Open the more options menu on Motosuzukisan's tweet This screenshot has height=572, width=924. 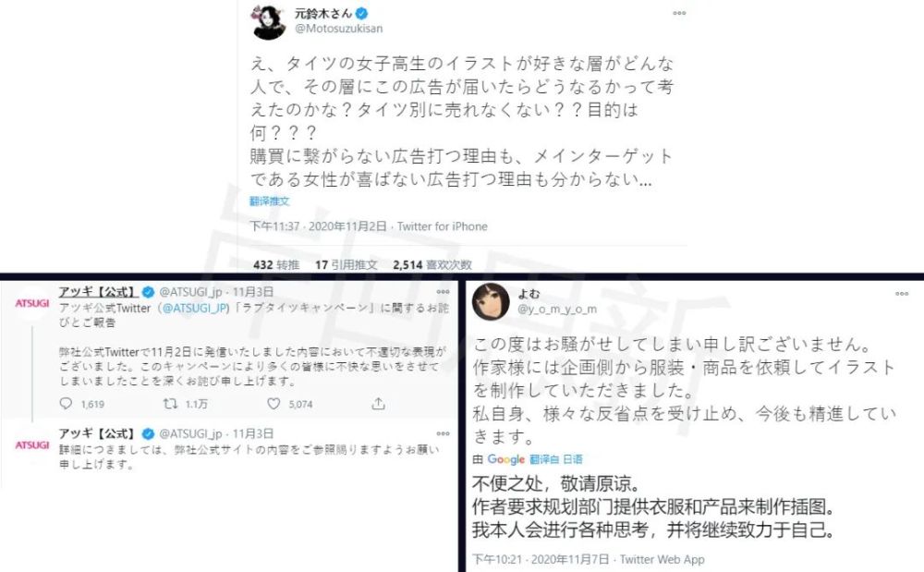pos(679,13)
